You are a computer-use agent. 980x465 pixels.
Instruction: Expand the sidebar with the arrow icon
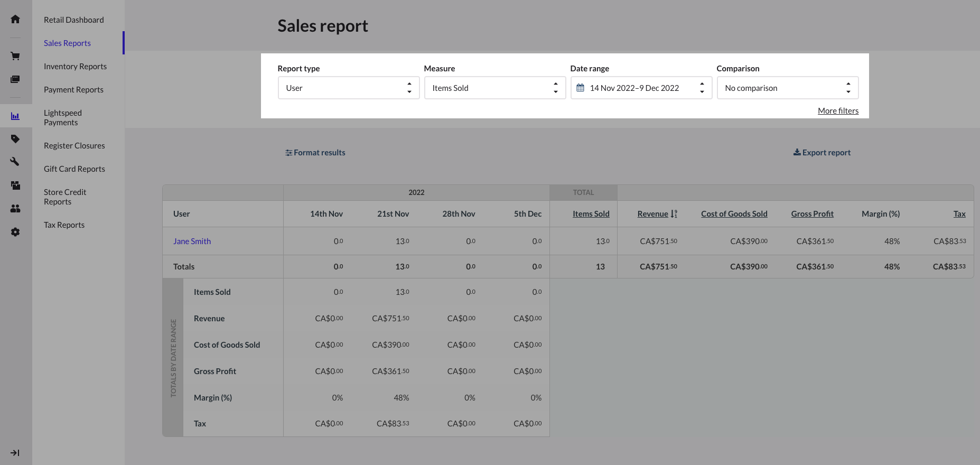coord(15,453)
